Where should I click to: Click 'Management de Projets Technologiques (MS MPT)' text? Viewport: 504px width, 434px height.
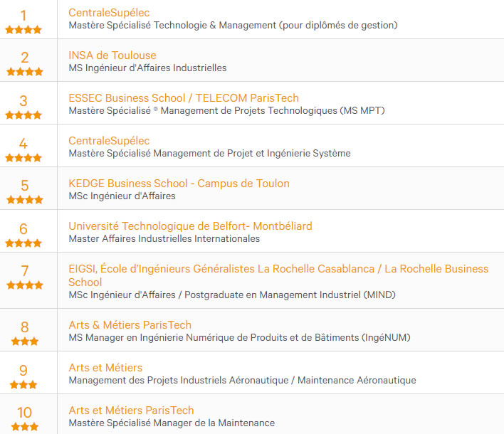point(273,111)
